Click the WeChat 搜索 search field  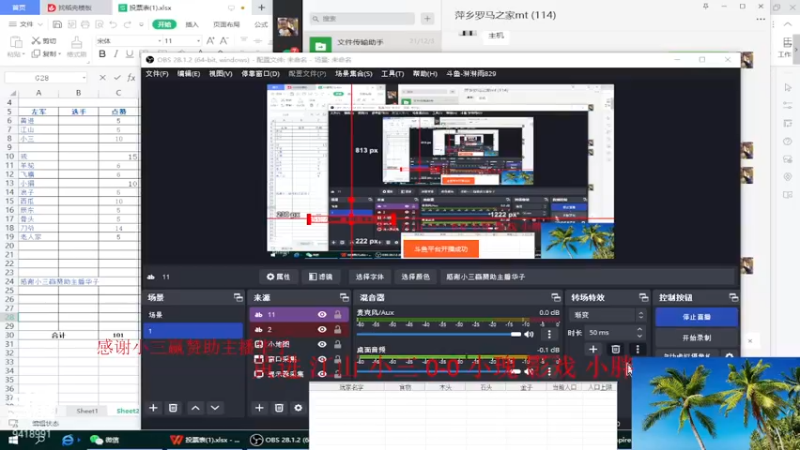[x=362, y=19]
